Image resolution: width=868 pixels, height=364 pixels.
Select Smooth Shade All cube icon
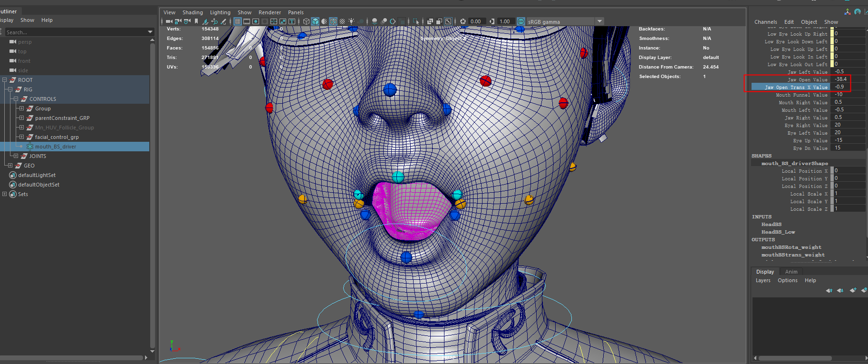[315, 21]
